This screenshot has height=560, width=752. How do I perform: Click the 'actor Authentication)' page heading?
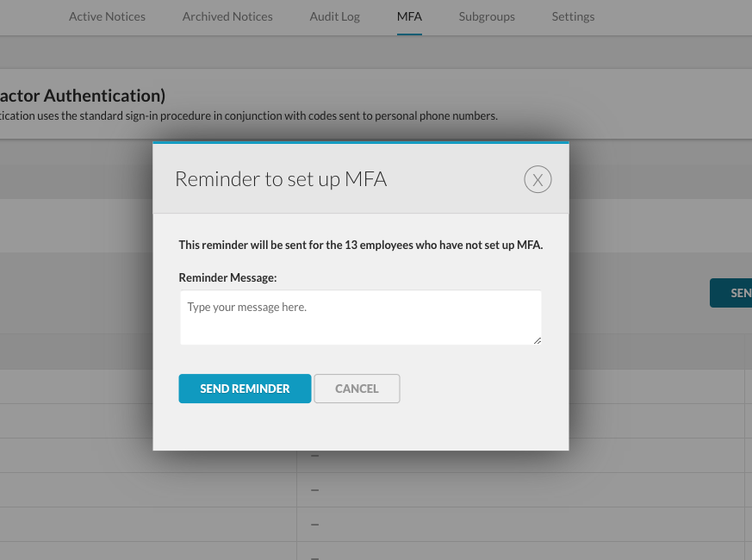[x=83, y=96]
